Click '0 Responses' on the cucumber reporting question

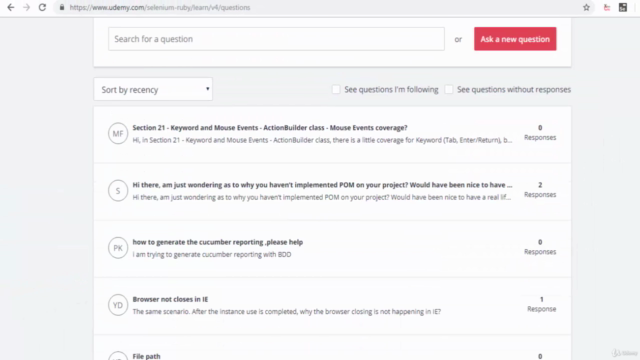tap(540, 247)
